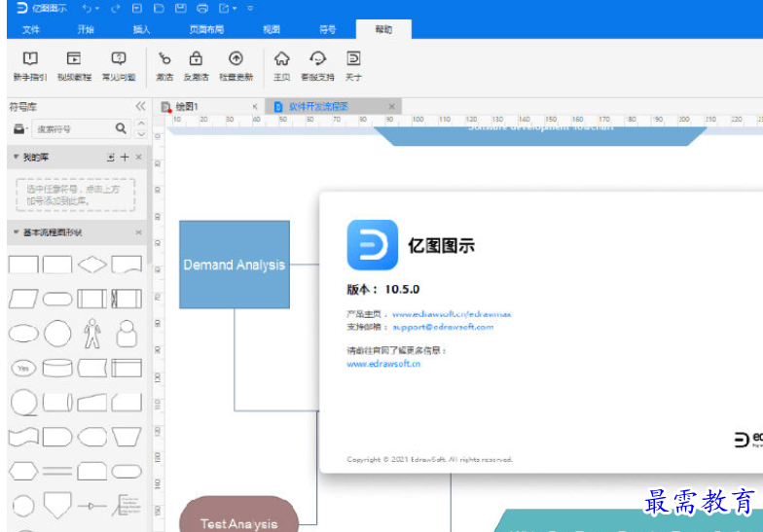Click the print icon in title bar
Viewport: 763px width, 532px height.
202,8
